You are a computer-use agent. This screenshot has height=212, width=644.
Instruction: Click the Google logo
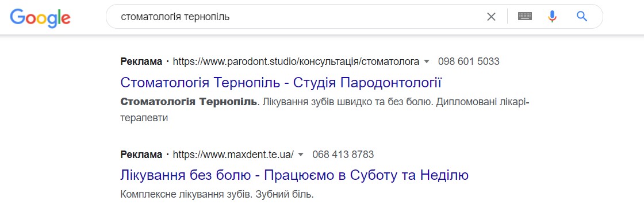40,17
